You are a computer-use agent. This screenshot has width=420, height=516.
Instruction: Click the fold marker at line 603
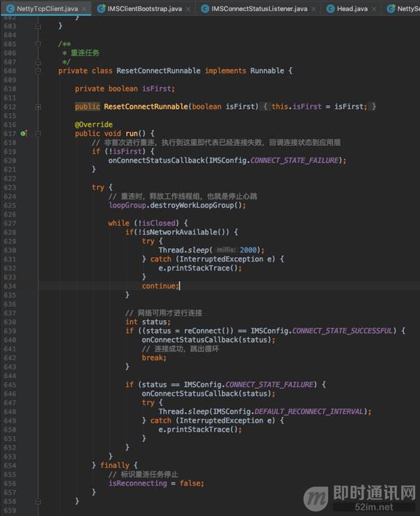click(38, 26)
